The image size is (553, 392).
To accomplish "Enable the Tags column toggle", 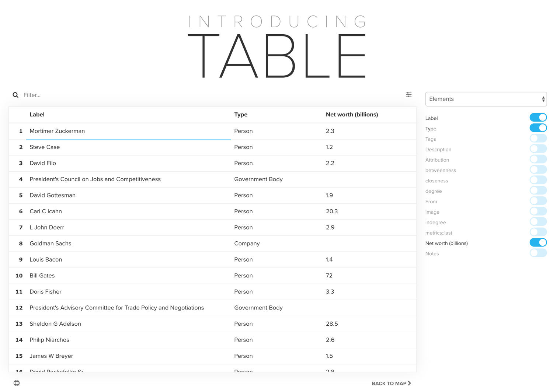I will click(538, 139).
